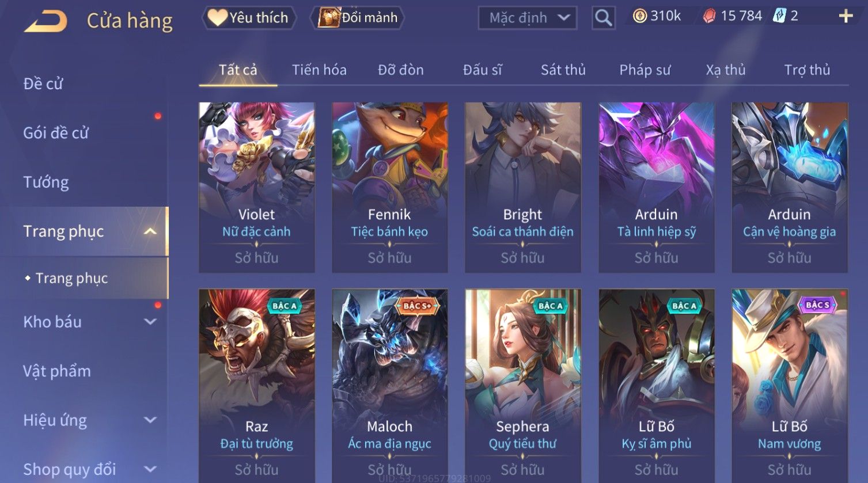
Task: Open the Gói đề cử menu item
Action: [56, 133]
